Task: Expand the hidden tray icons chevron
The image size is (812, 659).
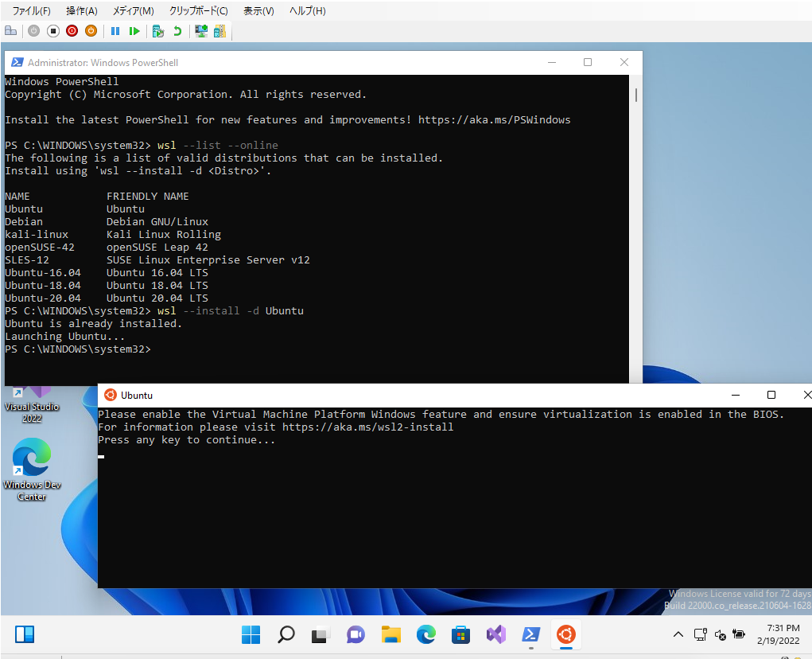Action: (678, 634)
